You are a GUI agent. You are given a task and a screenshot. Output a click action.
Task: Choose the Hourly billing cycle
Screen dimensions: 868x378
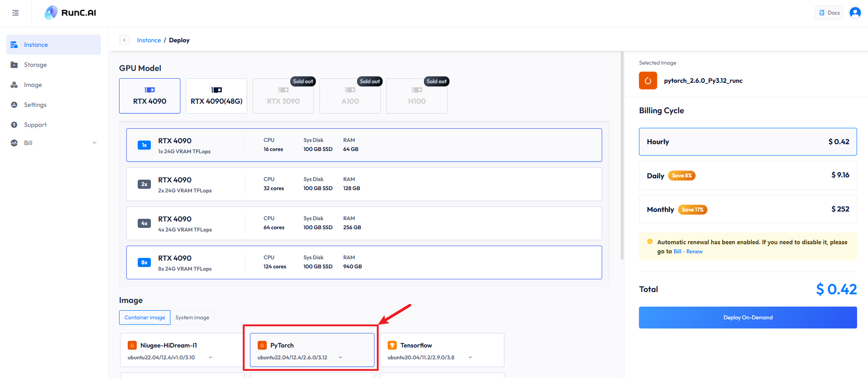[x=748, y=141]
